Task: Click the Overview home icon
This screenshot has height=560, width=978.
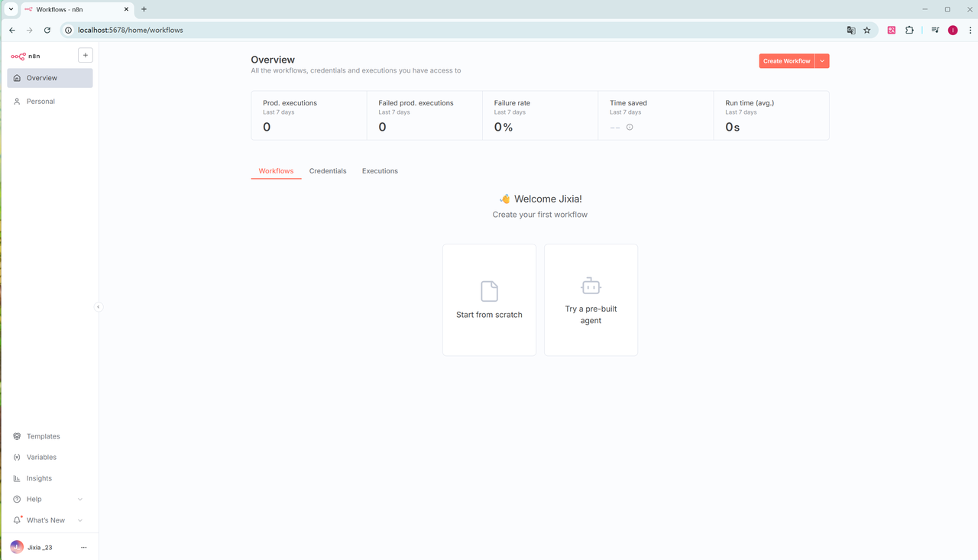Action: (17, 78)
